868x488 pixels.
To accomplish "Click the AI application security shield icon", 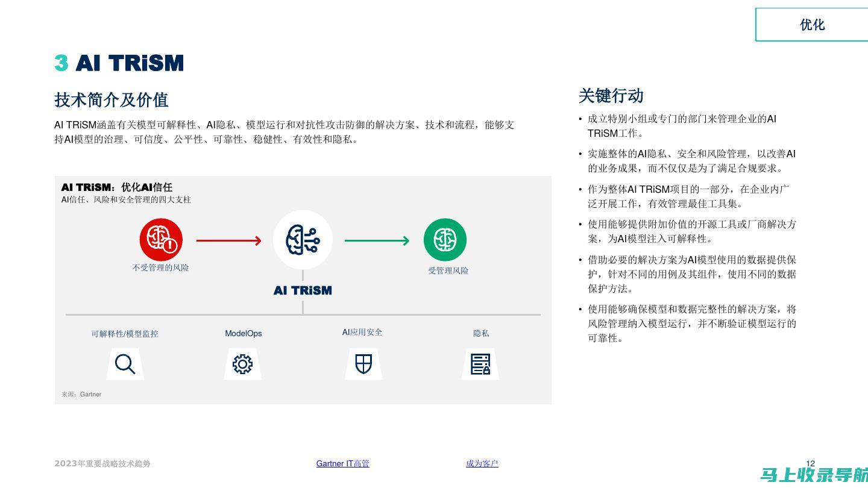I will 363,364.
